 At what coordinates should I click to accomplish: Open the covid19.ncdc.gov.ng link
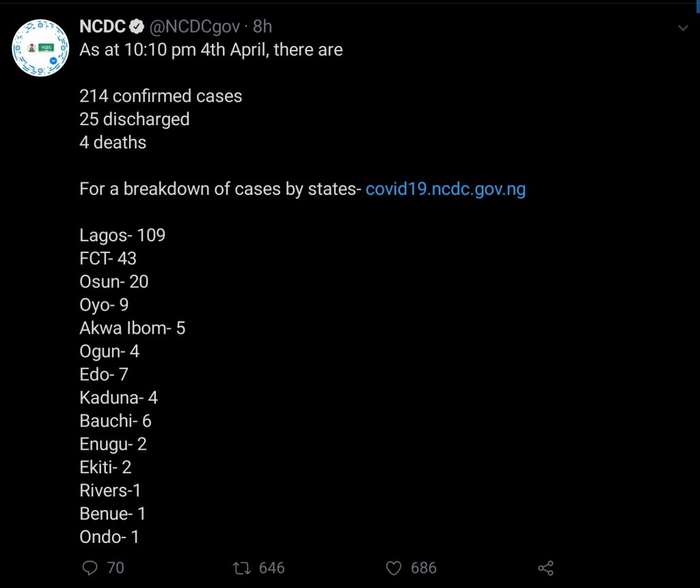[x=446, y=189]
